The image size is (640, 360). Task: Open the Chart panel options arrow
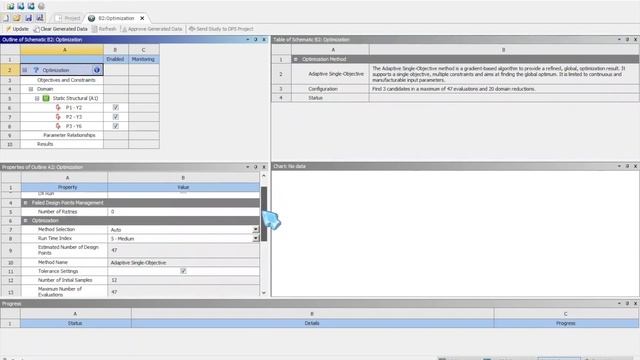point(619,166)
